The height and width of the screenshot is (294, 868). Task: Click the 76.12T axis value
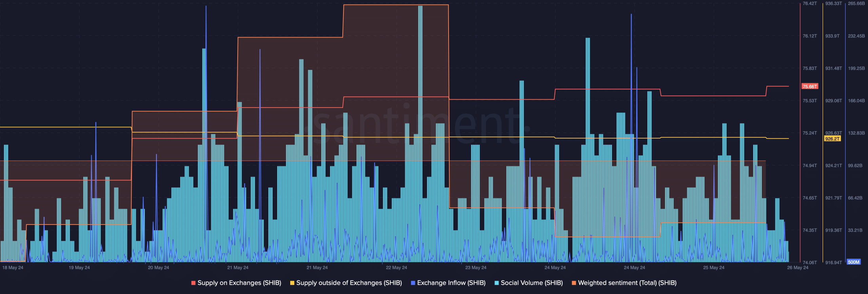tap(810, 36)
